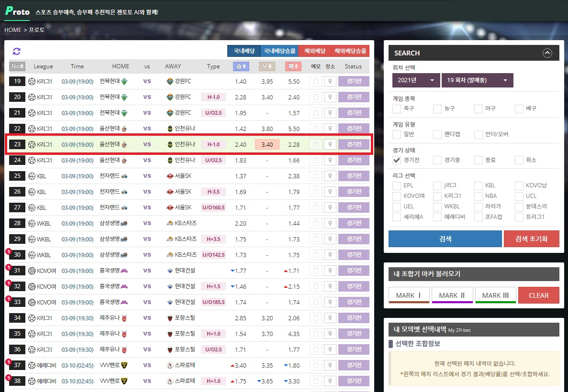Sort the table by the No column
568x392 pixels.
click(x=18, y=66)
